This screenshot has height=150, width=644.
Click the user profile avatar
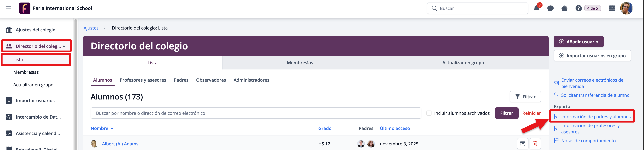(x=626, y=9)
